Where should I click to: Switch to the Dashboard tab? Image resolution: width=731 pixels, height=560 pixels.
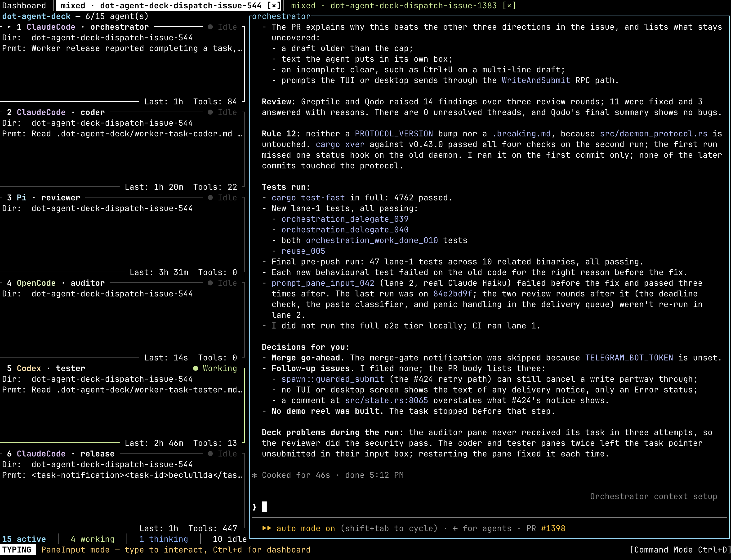(x=24, y=5)
